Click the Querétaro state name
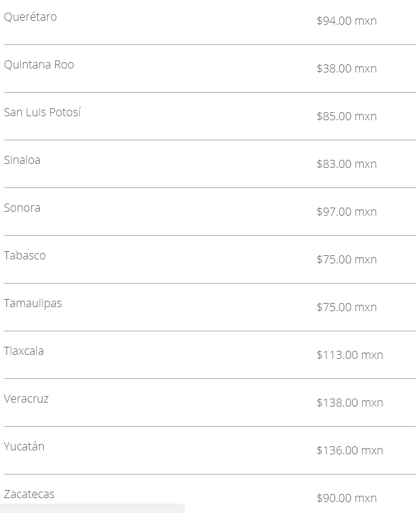Image resolution: width=420 pixels, height=513 pixels. coord(30,17)
